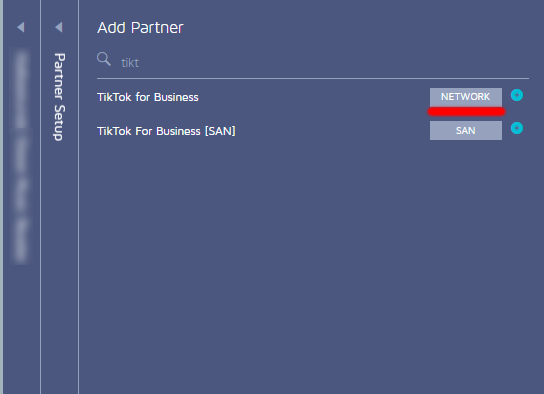Click the Add Partner panel heading
The height and width of the screenshot is (394, 544).
[140, 28]
